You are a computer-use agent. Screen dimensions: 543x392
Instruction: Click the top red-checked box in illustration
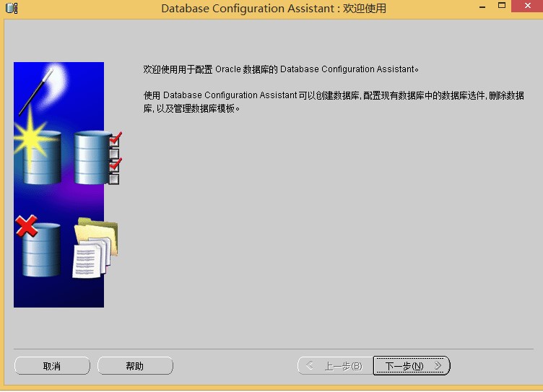click(114, 139)
